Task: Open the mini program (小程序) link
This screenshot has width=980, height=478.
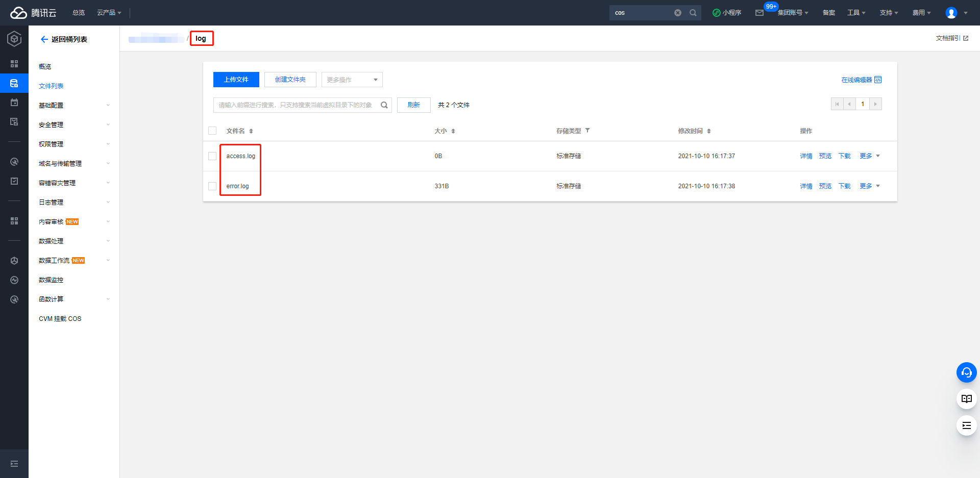Action: click(727, 13)
